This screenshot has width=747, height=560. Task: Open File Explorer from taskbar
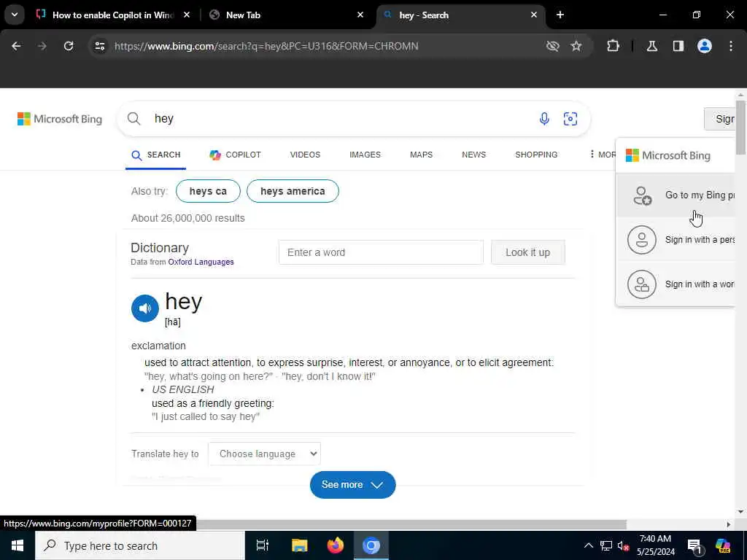(300, 545)
